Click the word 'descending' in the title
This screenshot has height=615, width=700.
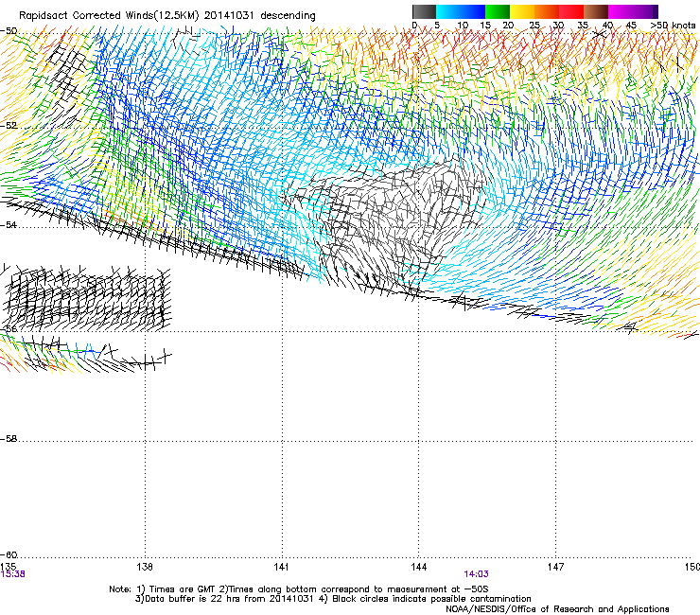coord(288,16)
